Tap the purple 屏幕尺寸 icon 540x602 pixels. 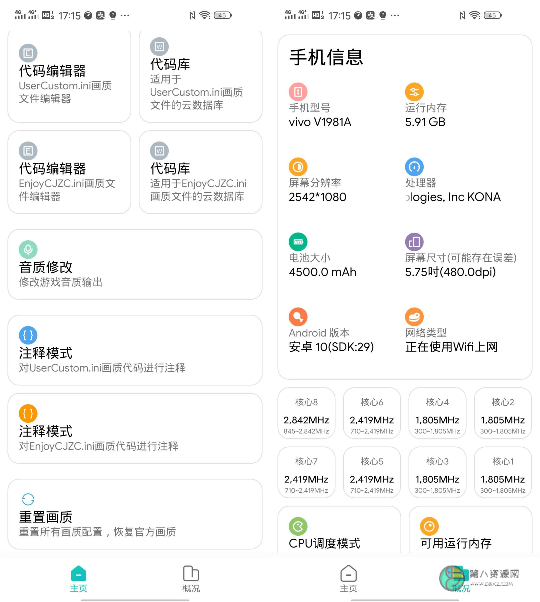pyautogui.click(x=414, y=242)
